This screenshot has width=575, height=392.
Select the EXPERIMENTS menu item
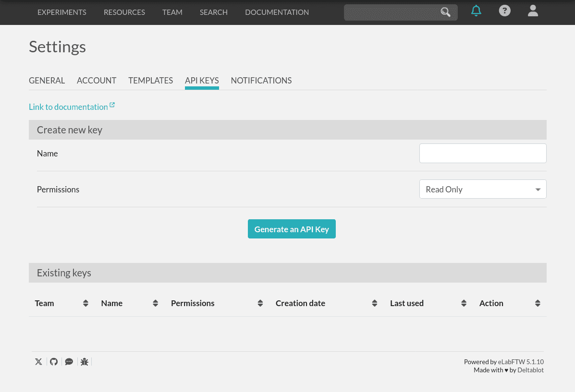[61, 12]
